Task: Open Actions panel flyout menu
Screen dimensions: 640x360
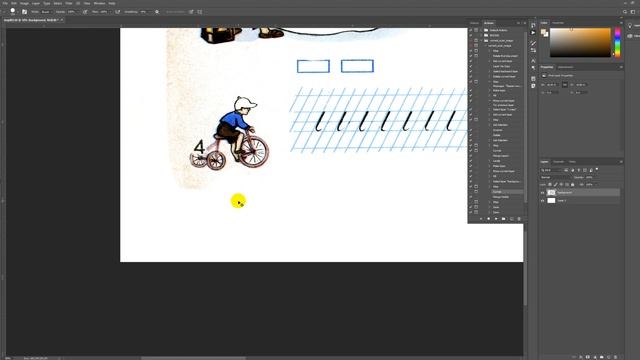Action: pos(524,23)
